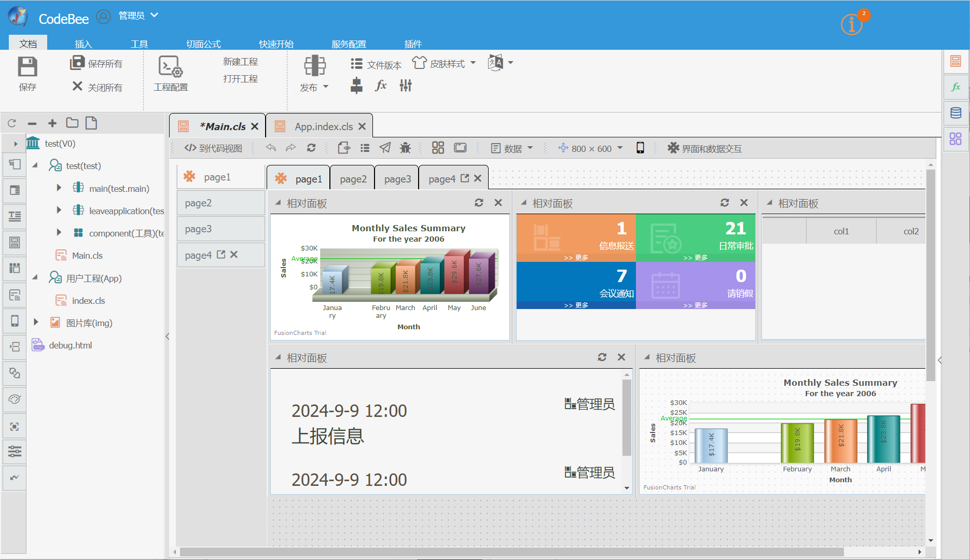
Task: Click 更多 link under 日常审批
Action: click(x=695, y=258)
